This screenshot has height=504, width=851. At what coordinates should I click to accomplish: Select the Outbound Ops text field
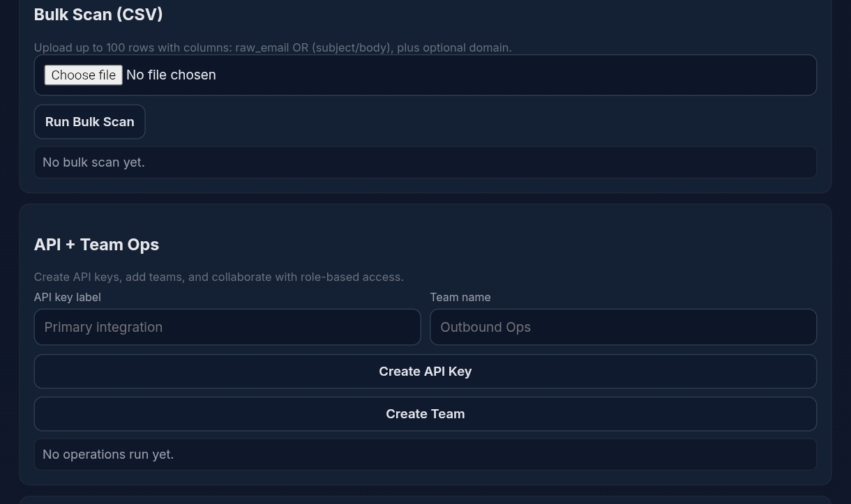pyautogui.click(x=623, y=326)
